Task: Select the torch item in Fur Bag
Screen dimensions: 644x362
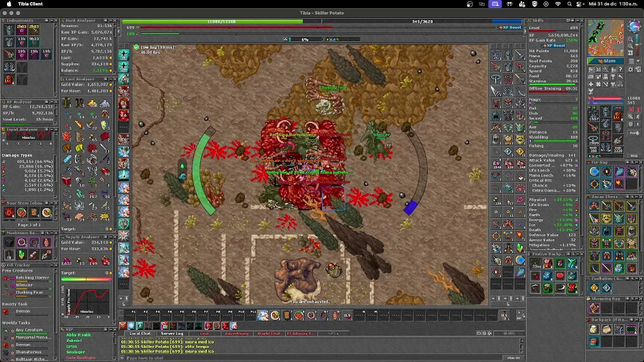Action: click(x=619, y=184)
